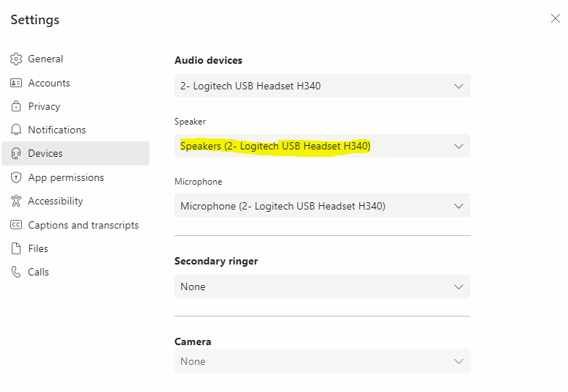This screenshot has width=568, height=392.
Task: Click the App permissions shield icon
Action: (x=16, y=177)
